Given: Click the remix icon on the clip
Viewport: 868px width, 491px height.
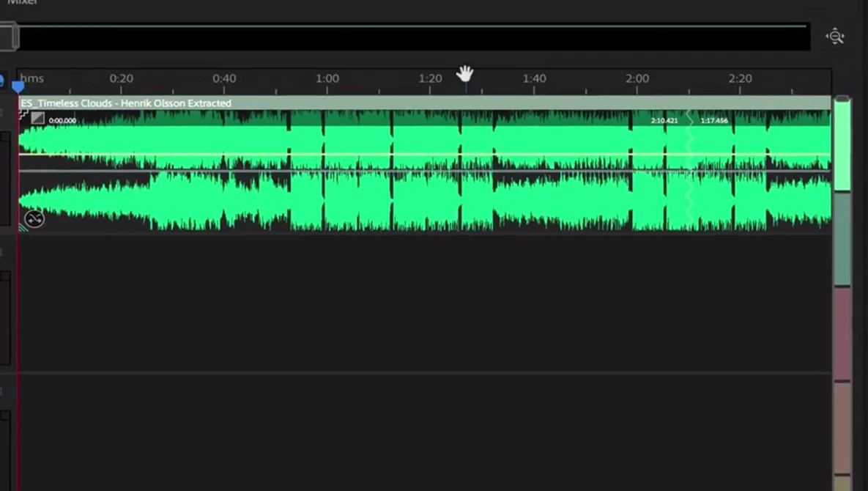Looking at the screenshot, I should [x=34, y=218].
